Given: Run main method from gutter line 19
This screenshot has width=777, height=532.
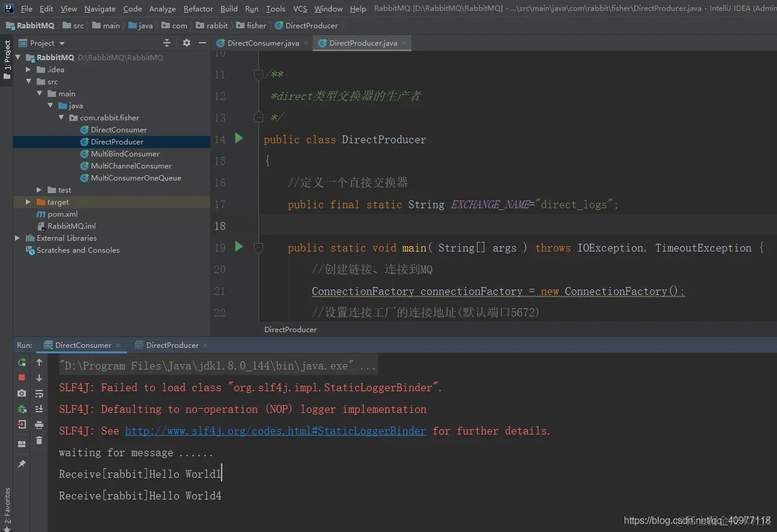Looking at the screenshot, I should (239, 247).
